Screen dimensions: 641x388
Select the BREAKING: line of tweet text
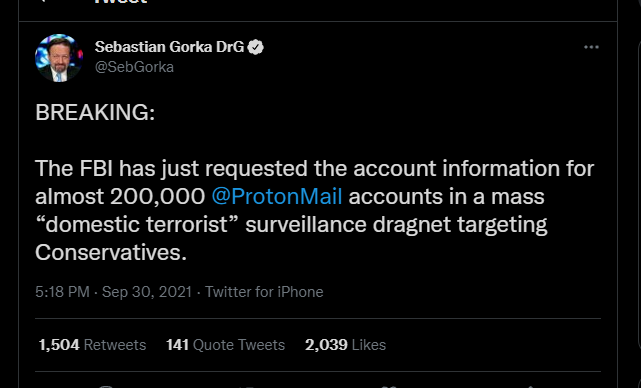click(x=95, y=112)
